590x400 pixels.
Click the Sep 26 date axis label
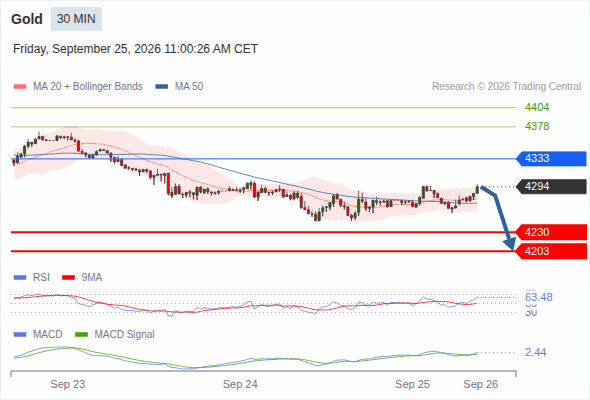point(481,384)
